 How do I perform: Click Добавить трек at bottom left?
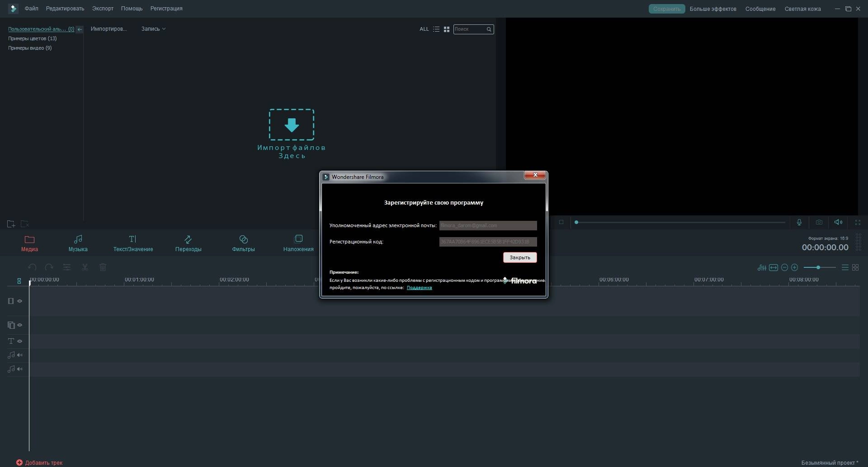point(39,462)
